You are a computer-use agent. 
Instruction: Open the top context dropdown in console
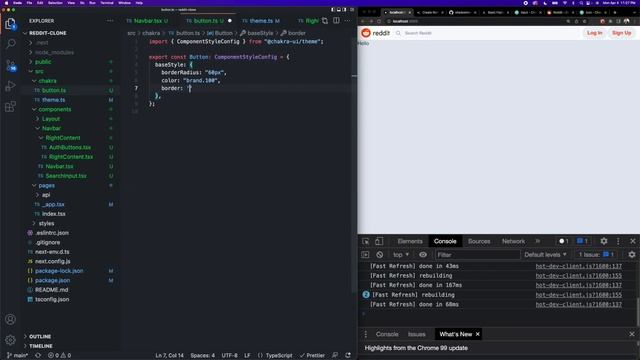click(400, 255)
